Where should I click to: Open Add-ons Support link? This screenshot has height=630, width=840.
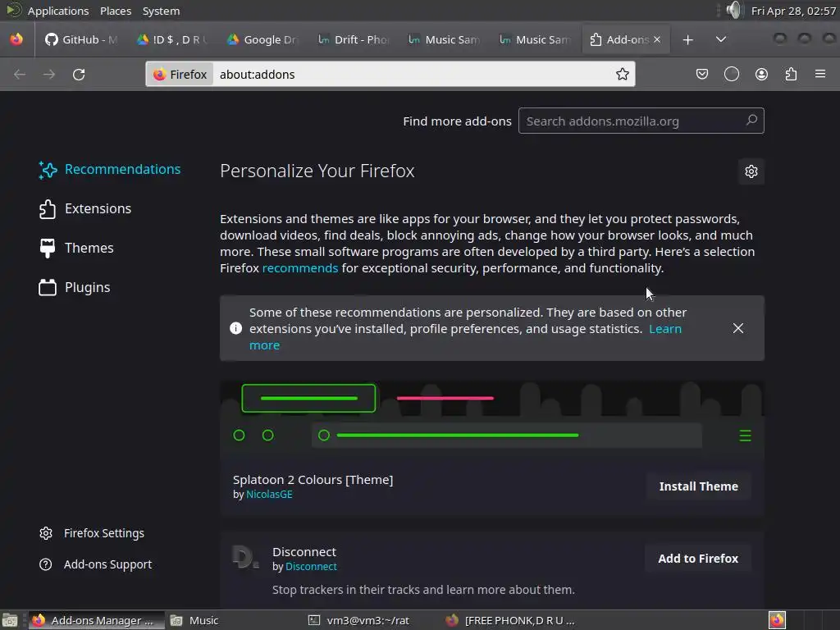95,564
